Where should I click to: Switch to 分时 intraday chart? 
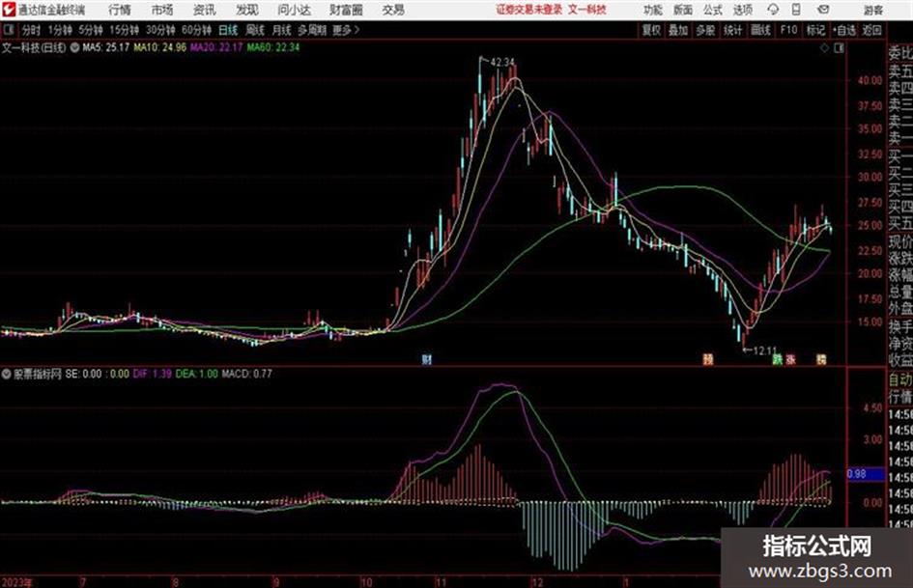[x=32, y=30]
